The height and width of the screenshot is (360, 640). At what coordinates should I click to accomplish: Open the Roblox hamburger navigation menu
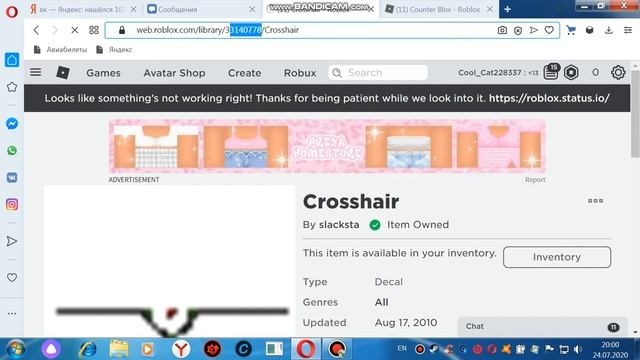36,72
